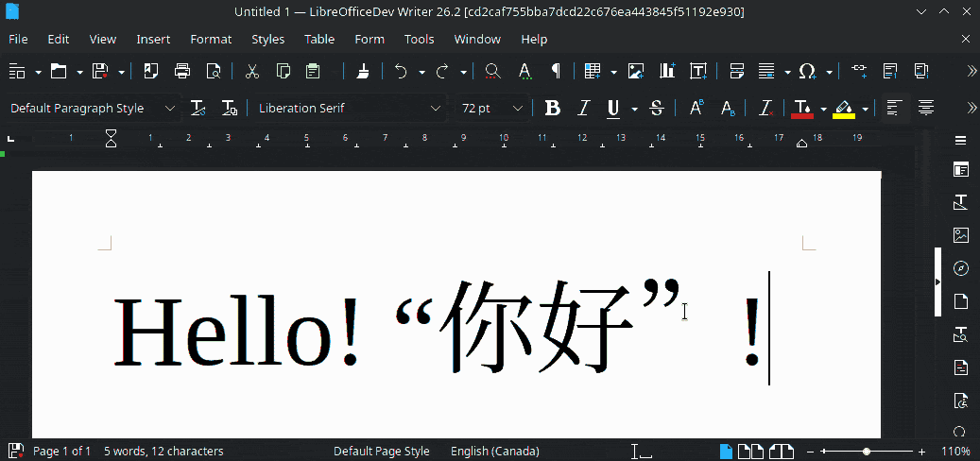Open the File menu
Viewport: 980px width, 461px height.
(x=18, y=39)
